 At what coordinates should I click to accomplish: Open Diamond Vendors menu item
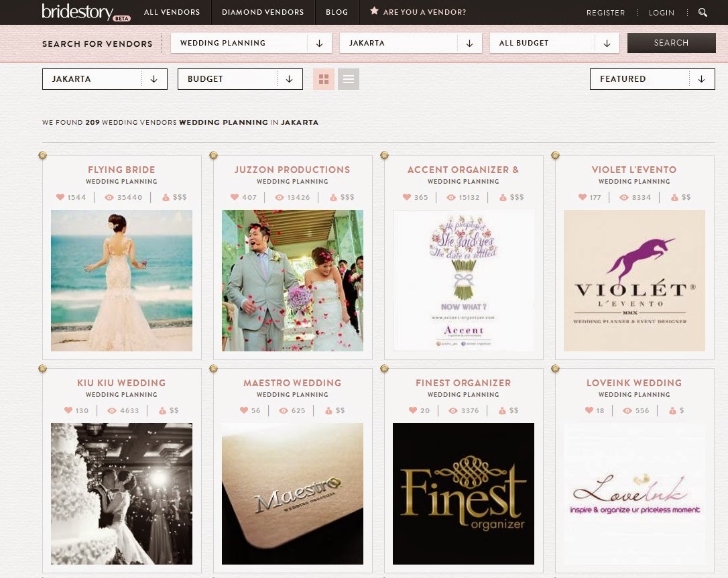pyautogui.click(x=263, y=12)
